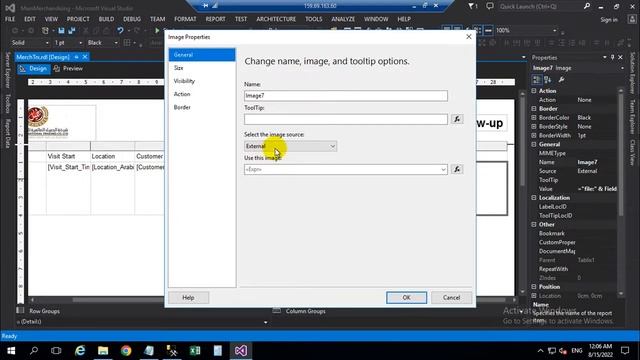Open the image source dropdown showing External
640x360 pixels.
click(290, 146)
